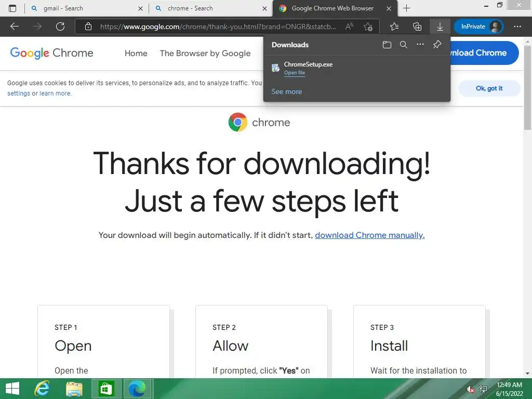This screenshot has width=532, height=399.
Task: Switch to the gmail - Search tab
Action: pos(87,8)
